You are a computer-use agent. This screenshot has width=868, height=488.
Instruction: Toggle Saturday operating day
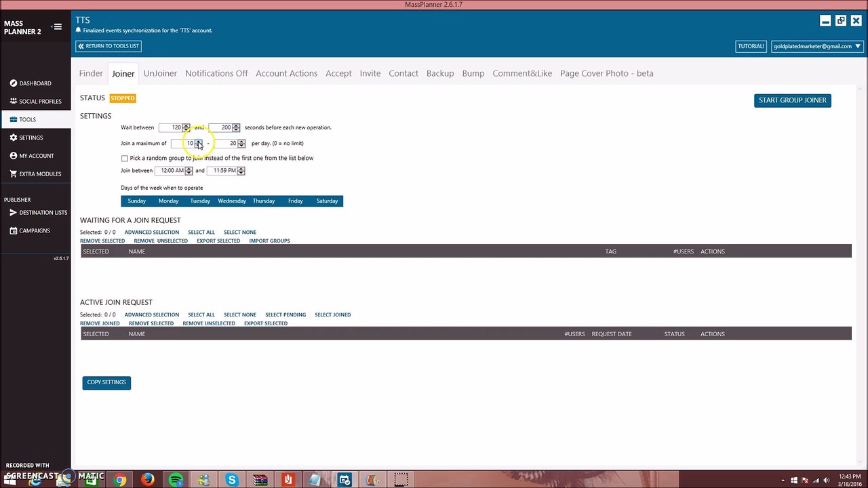pos(327,201)
